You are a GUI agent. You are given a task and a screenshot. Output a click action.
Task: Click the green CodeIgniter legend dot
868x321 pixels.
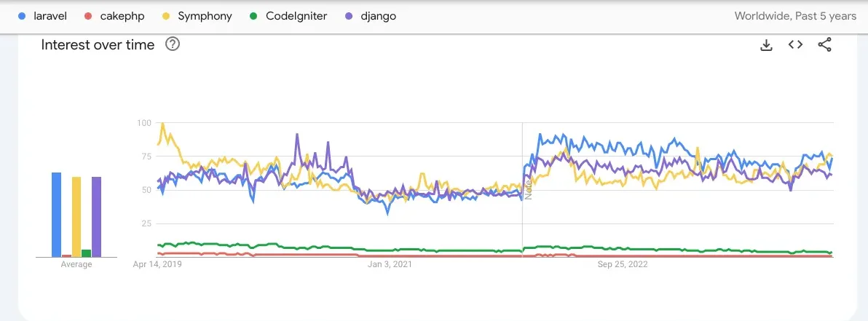[252, 16]
